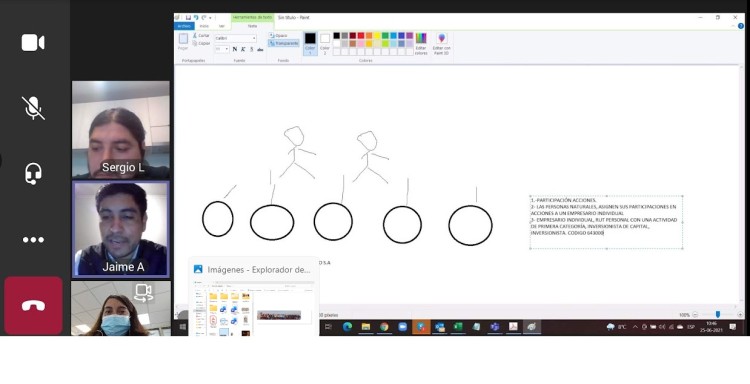This screenshot has height=384, width=750.
Task: Switch to the Inicio ribbon tab
Action: point(204,26)
